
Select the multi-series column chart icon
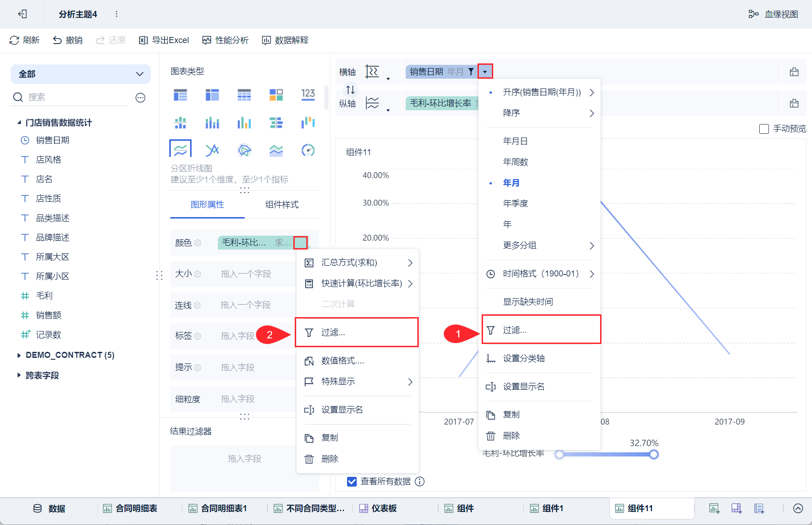(x=244, y=123)
